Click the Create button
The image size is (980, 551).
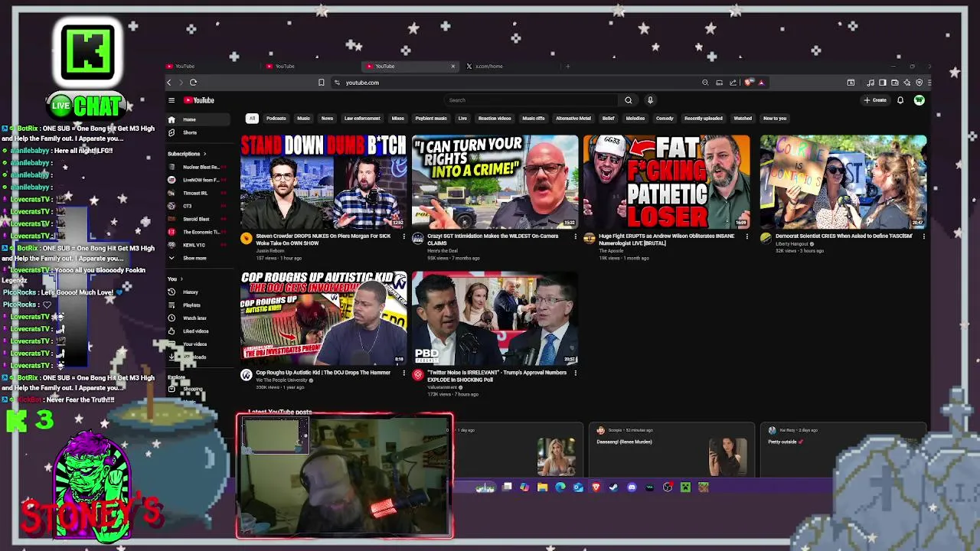coord(875,100)
